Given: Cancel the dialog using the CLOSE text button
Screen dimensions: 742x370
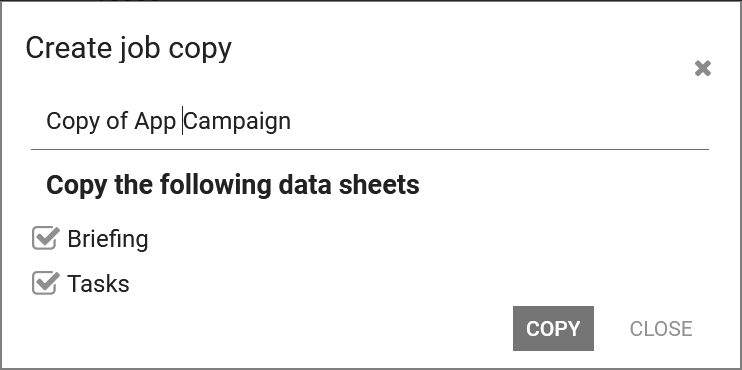Looking at the screenshot, I should tap(661, 328).
